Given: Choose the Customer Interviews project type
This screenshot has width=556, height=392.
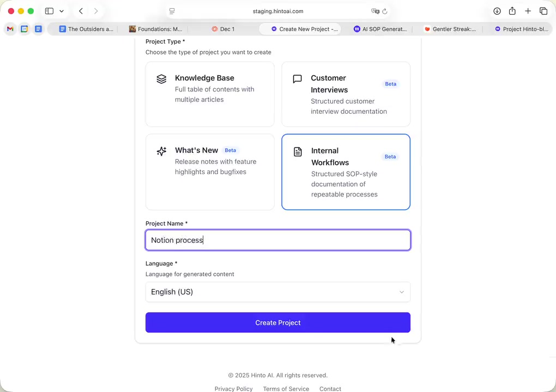Looking at the screenshot, I should coord(346,94).
